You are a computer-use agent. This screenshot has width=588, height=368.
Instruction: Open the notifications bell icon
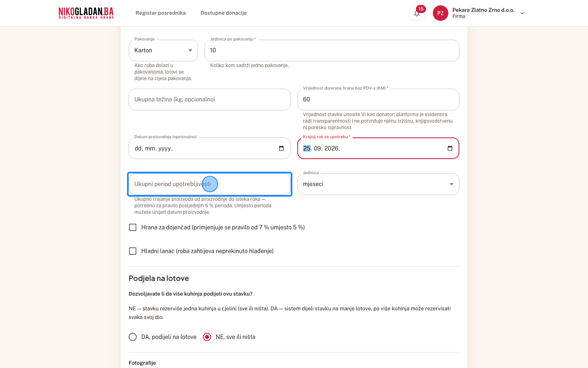(x=416, y=13)
